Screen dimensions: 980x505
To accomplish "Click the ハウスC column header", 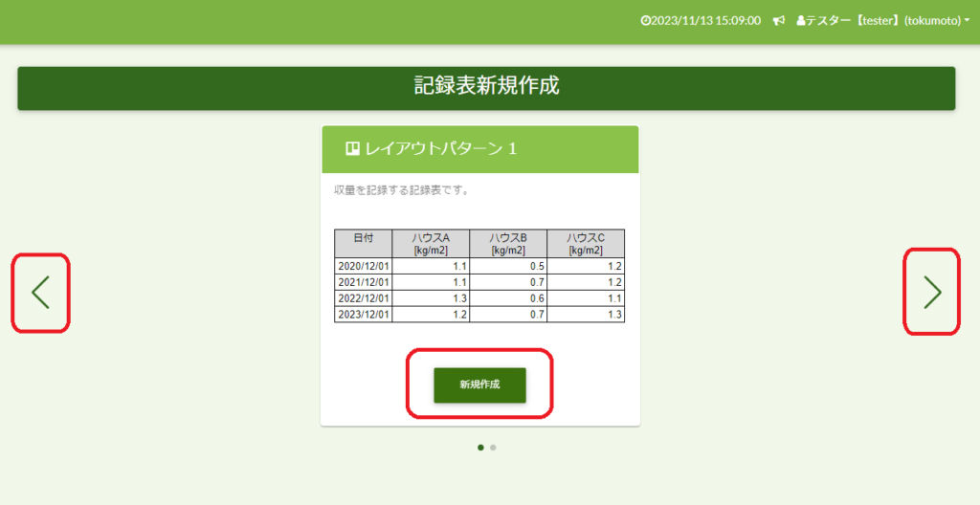I will coord(586,243).
